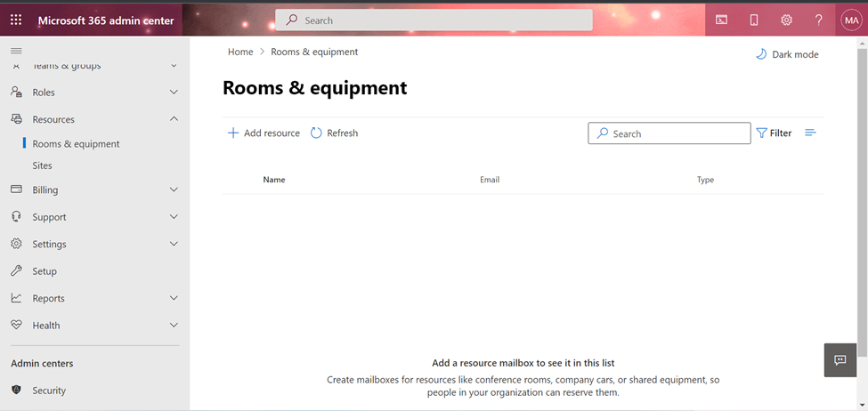Image resolution: width=868 pixels, height=411 pixels.
Task: Expand the Roles chevron
Action: click(174, 93)
